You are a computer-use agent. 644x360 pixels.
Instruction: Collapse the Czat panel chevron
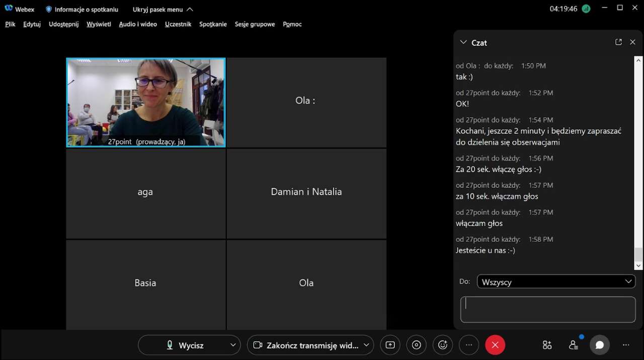click(463, 42)
